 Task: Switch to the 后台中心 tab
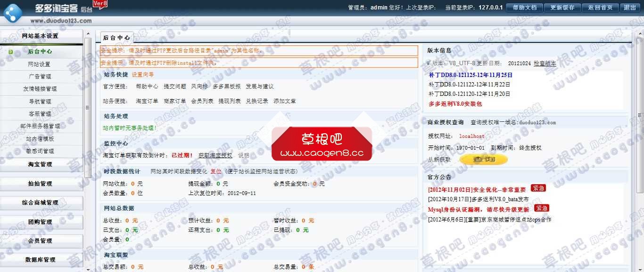pos(116,37)
